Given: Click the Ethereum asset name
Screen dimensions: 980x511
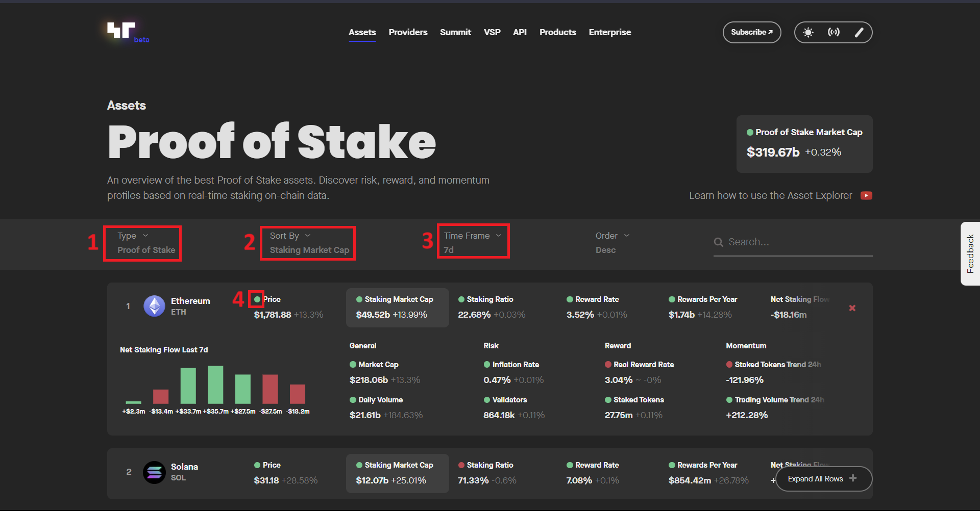Looking at the screenshot, I should [x=190, y=301].
